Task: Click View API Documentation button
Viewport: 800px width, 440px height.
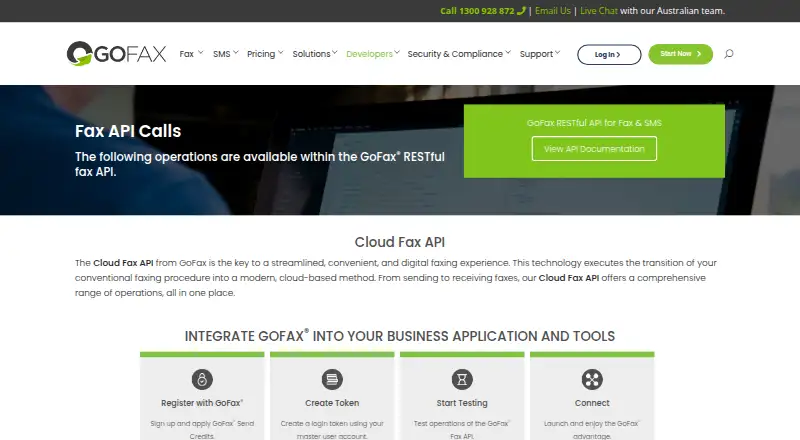Action: coord(594,149)
